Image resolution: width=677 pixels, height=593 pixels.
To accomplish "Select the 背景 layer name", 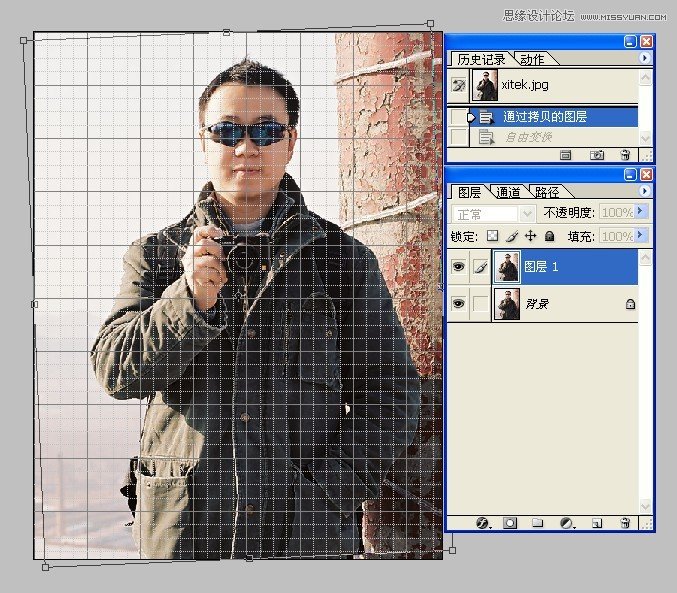I will coord(537,304).
